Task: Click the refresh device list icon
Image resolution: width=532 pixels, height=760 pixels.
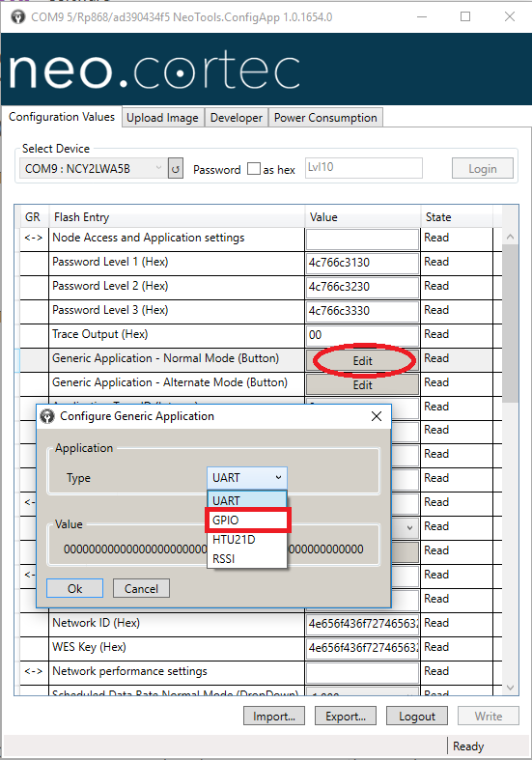Action: [x=176, y=169]
